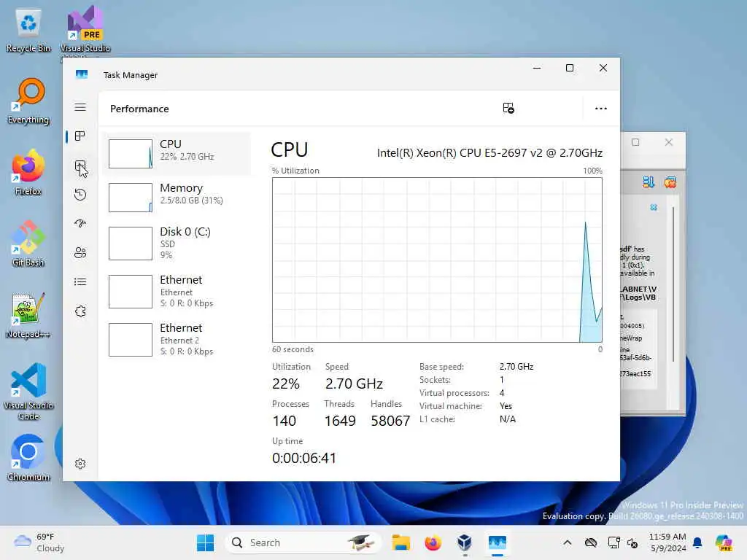Click the background window vertical scrollbar
Image resolution: width=747 pixels, height=560 pixels.
(x=673, y=284)
